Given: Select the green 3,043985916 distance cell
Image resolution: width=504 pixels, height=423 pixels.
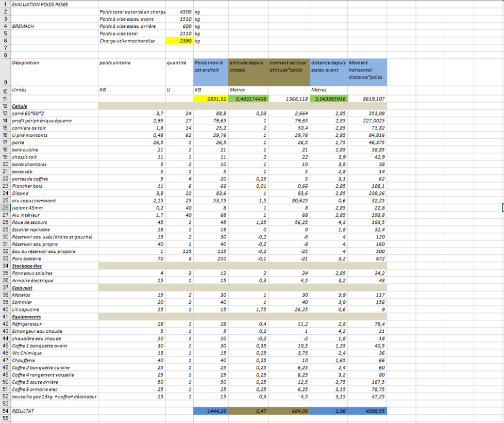Looking at the screenshot, I should tap(329, 99).
